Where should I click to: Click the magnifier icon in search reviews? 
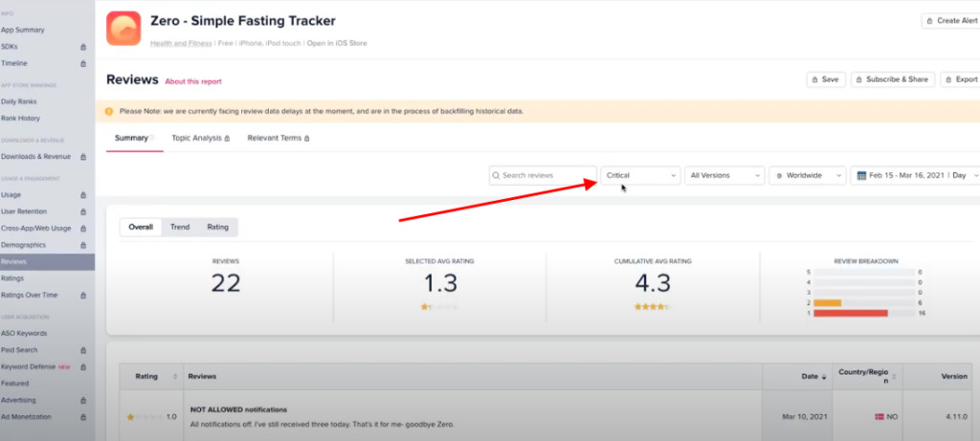[x=497, y=175]
